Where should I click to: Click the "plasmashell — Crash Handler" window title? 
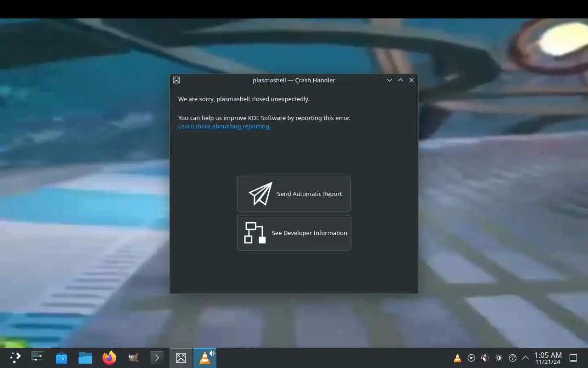(294, 80)
